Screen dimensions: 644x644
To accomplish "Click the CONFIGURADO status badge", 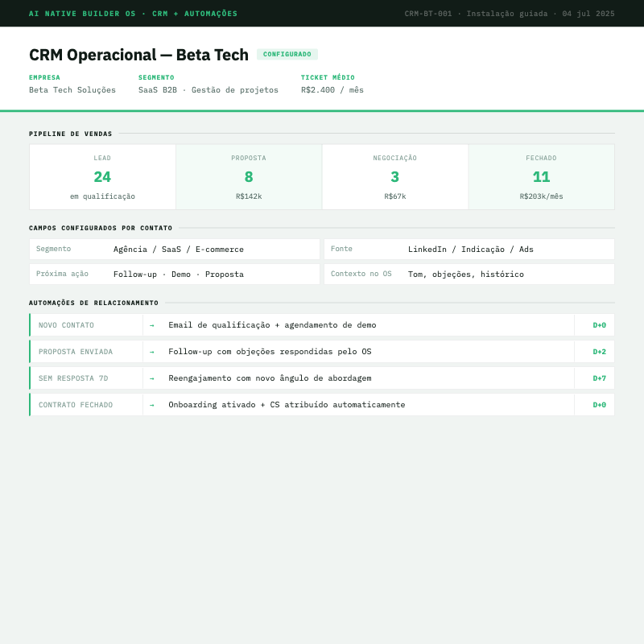I will (x=287, y=54).
